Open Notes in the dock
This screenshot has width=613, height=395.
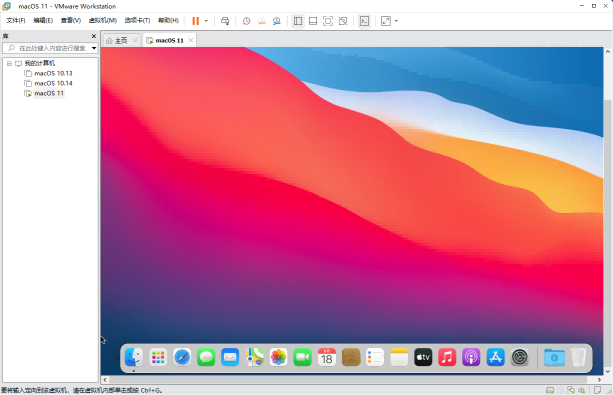coord(399,357)
